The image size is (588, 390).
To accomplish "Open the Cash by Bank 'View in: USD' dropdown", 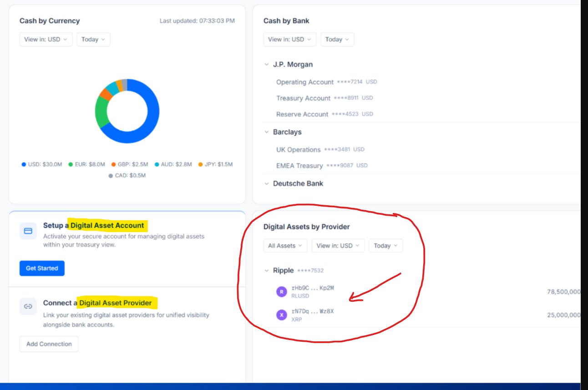I will pos(290,40).
